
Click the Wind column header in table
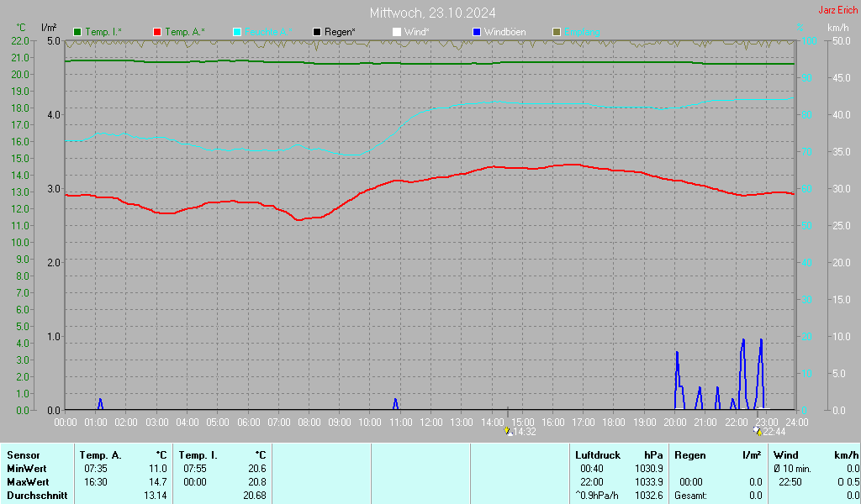point(785,455)
